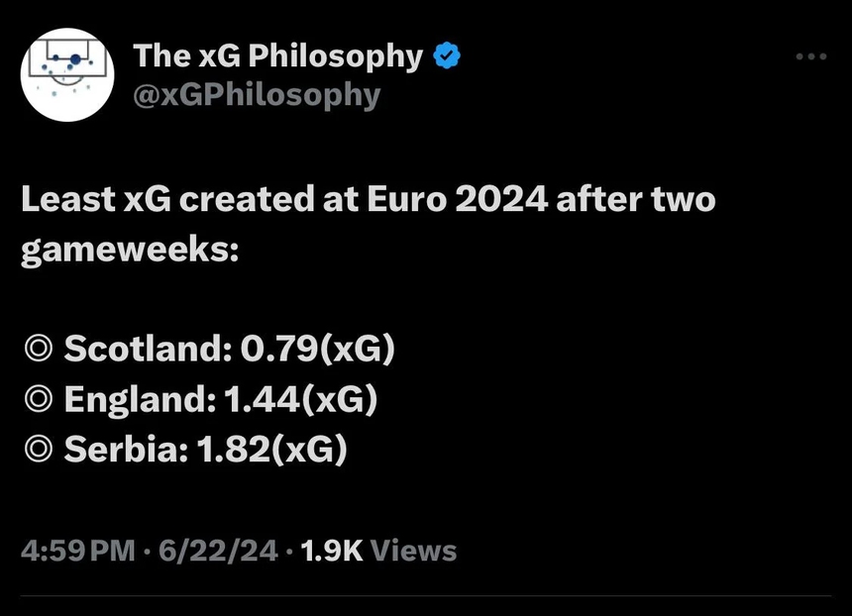The image size is (852, 616).
Task: Select the bullet icon next to England
Action: [36, 399]
